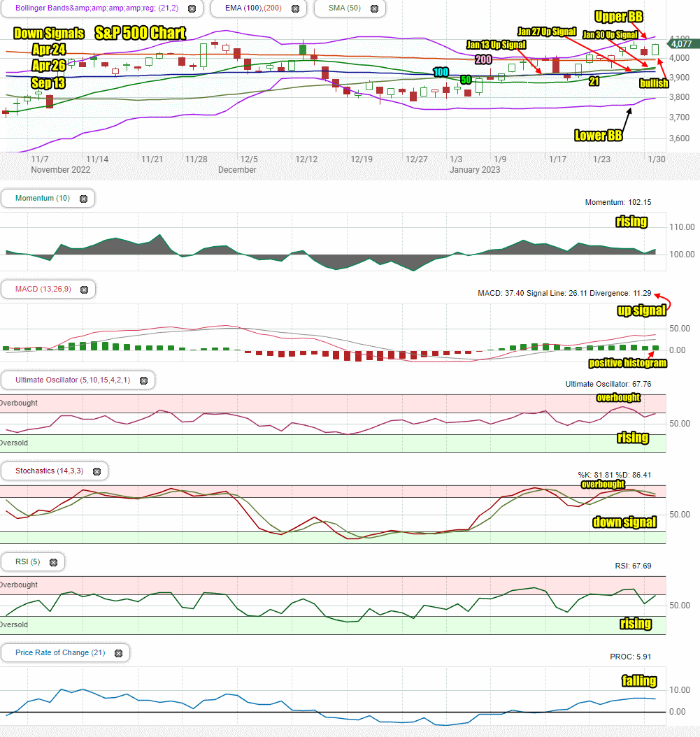Open Bollinger Bands indicator settings label
This screenshot has height=737, width=700.
click(x=97, y=8)
